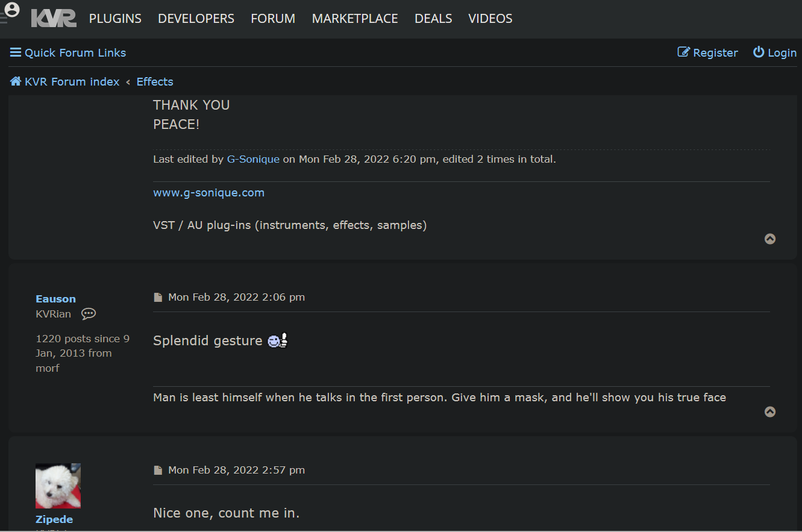Open the VIDEOS page

click(x=490, y=19)
